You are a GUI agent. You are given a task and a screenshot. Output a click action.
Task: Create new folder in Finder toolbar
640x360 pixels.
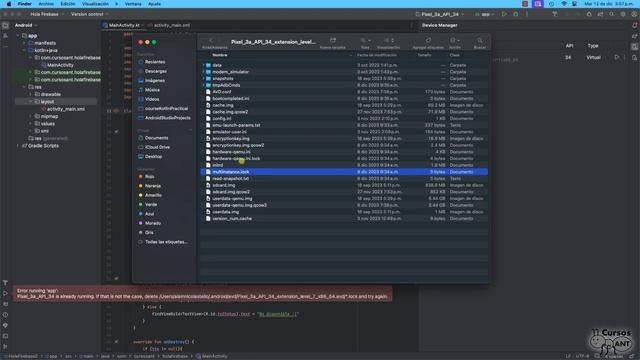(333, 40)
